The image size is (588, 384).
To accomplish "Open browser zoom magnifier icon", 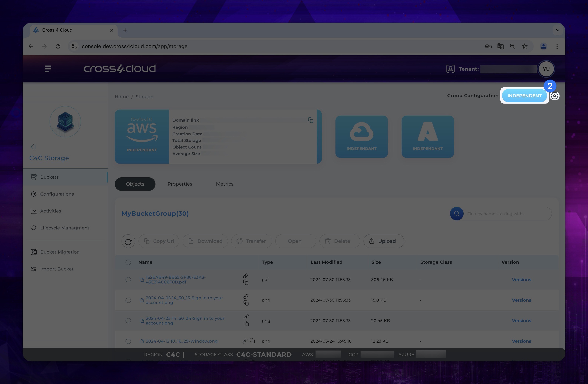I will [512, 46].
